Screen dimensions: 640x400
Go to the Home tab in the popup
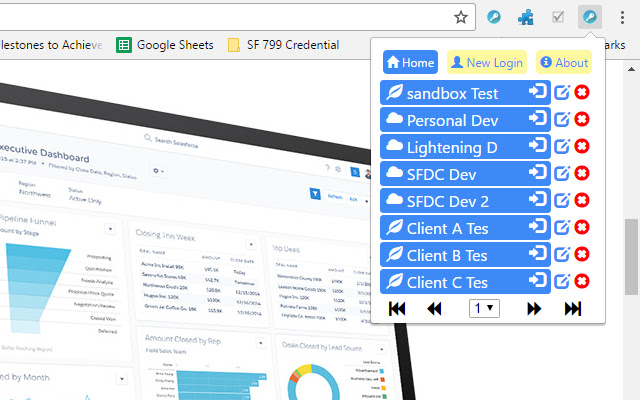click(410, 62)
